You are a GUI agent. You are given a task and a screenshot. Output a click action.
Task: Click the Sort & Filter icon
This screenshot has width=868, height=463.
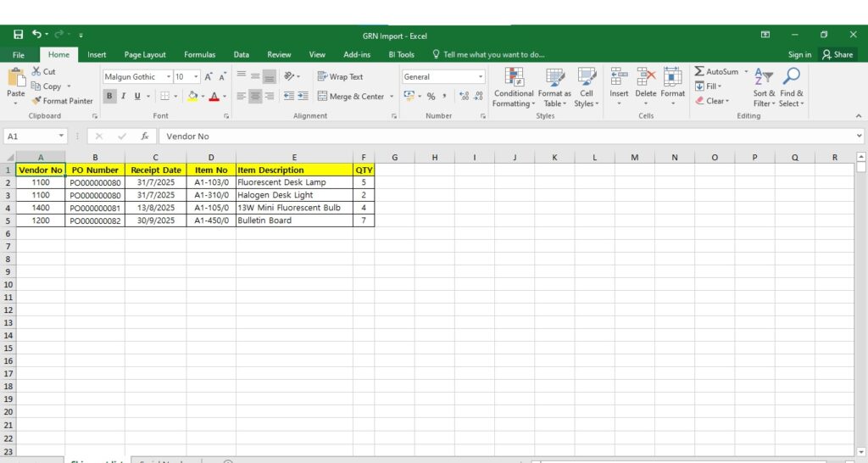click(x=764, y=77)
